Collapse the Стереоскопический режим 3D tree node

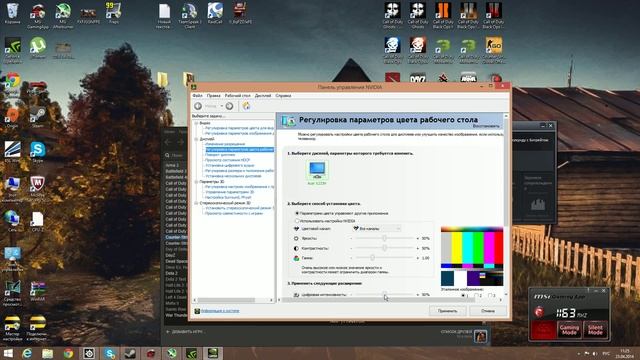pos(196,203)
